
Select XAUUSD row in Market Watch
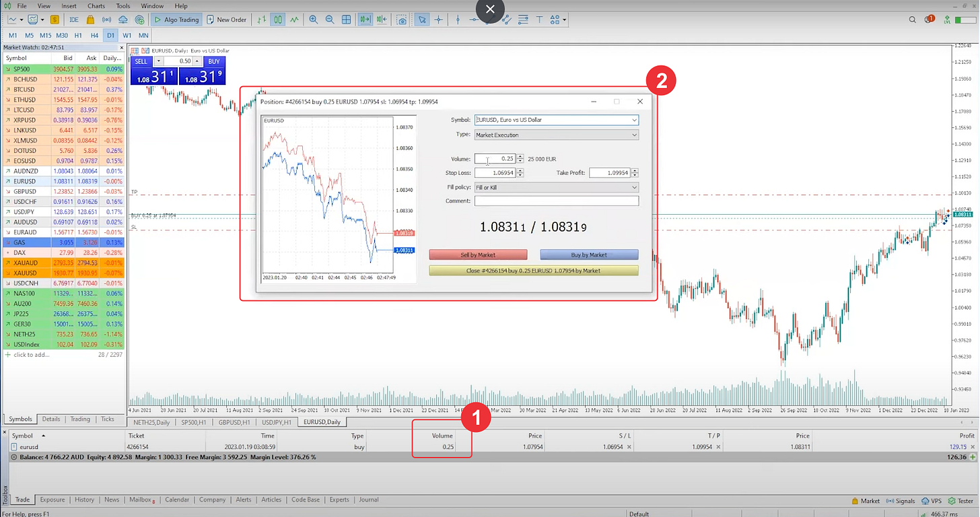tap(64, 273)
